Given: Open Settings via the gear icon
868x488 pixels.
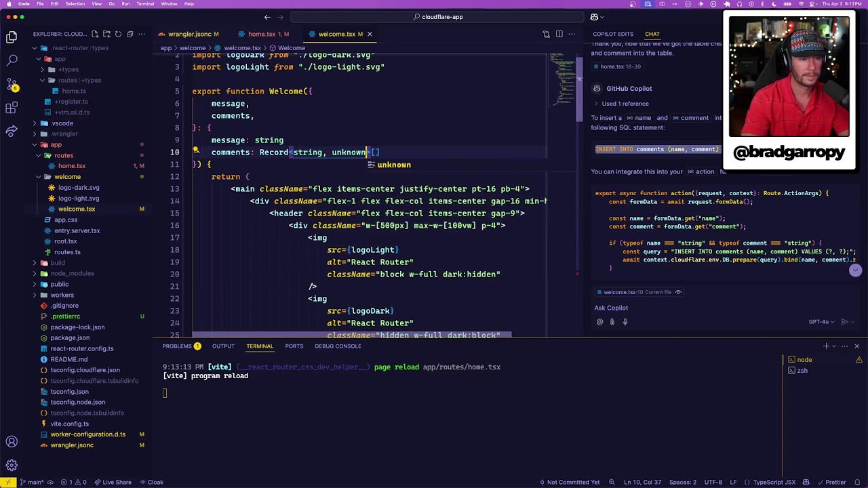Looking at the screenshot, I should [11, 465].
